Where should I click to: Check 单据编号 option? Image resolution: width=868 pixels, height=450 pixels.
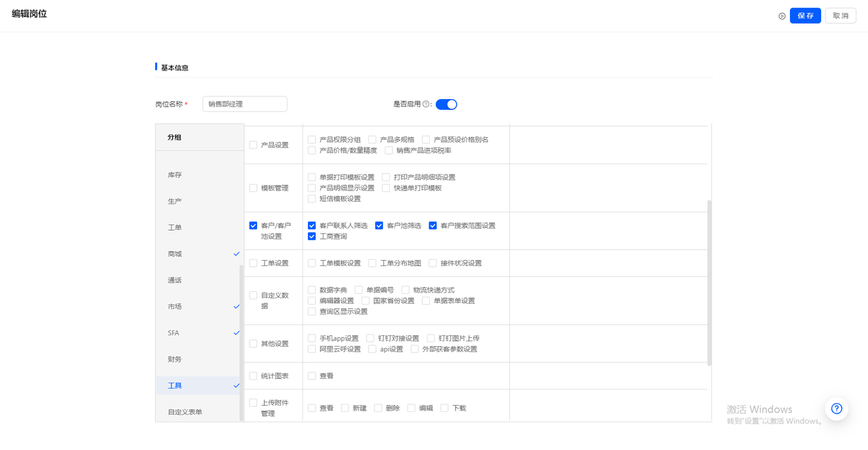359,290
